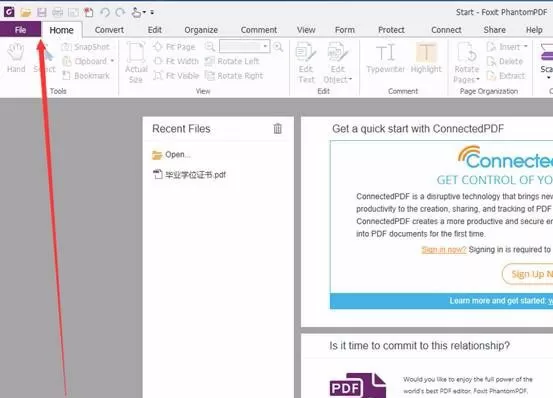Click Delete in Page Organization

[x=505, y=61]
